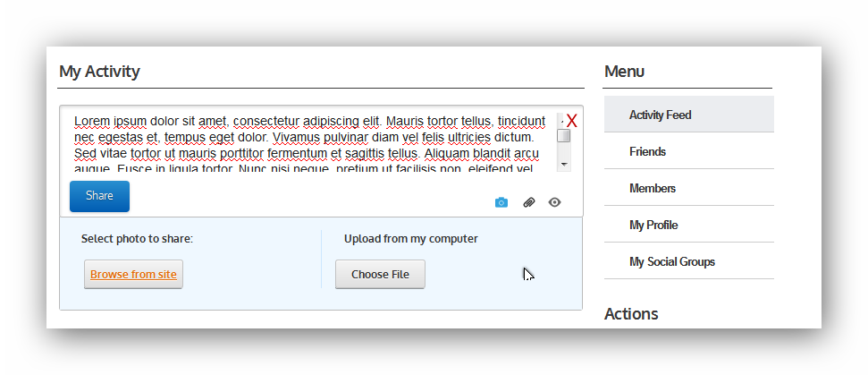Click the textarea scrollbar down arrow
Screen dimensions: 868x375
[564, 165]
